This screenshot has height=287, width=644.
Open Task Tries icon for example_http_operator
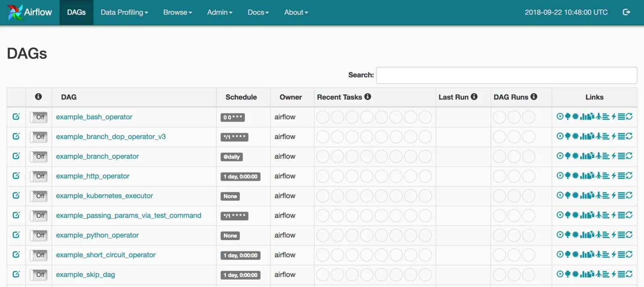[591, 176]
